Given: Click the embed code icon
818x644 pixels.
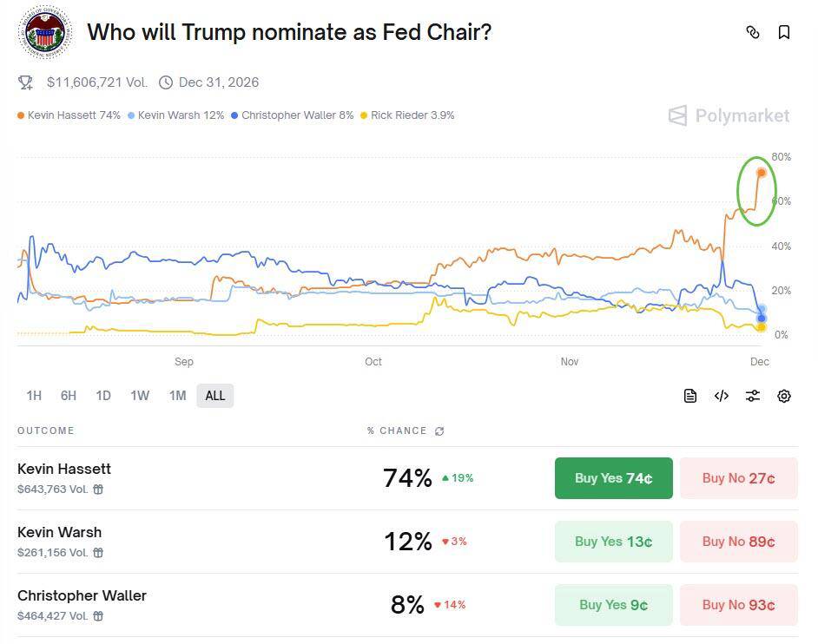Looking at the screenshot, I should click(721, 395).
